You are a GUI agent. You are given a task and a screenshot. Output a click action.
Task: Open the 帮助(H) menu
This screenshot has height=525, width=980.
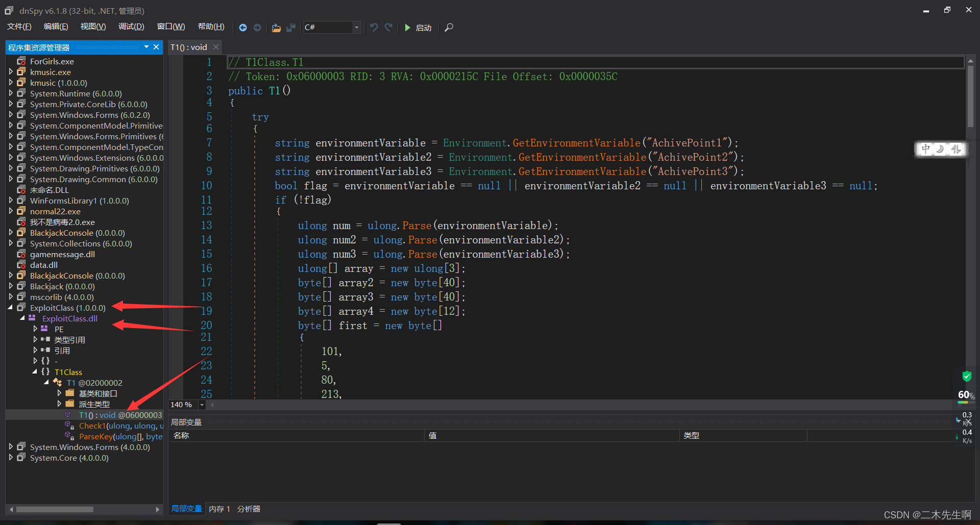(211, 27)
